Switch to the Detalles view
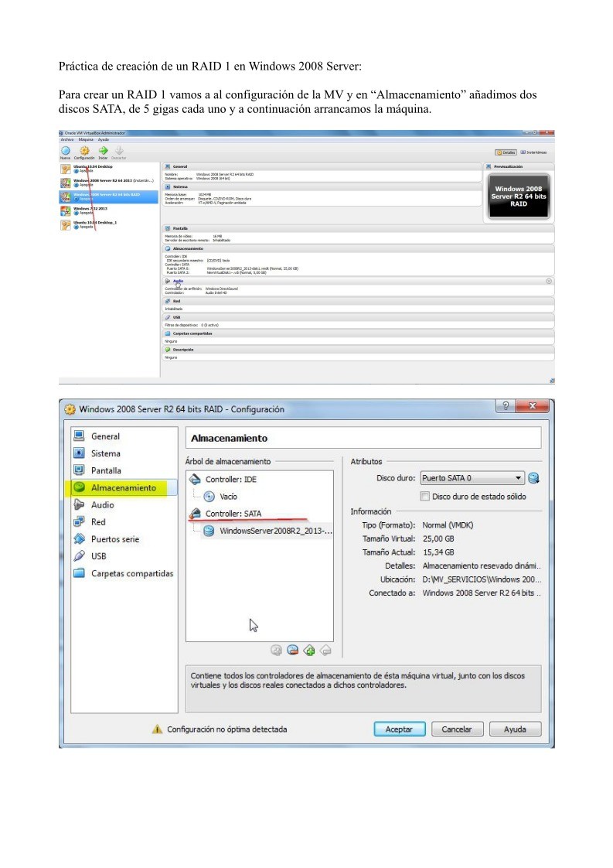The height and width of the screenshot is (868, 613). [x=506, y=152]
